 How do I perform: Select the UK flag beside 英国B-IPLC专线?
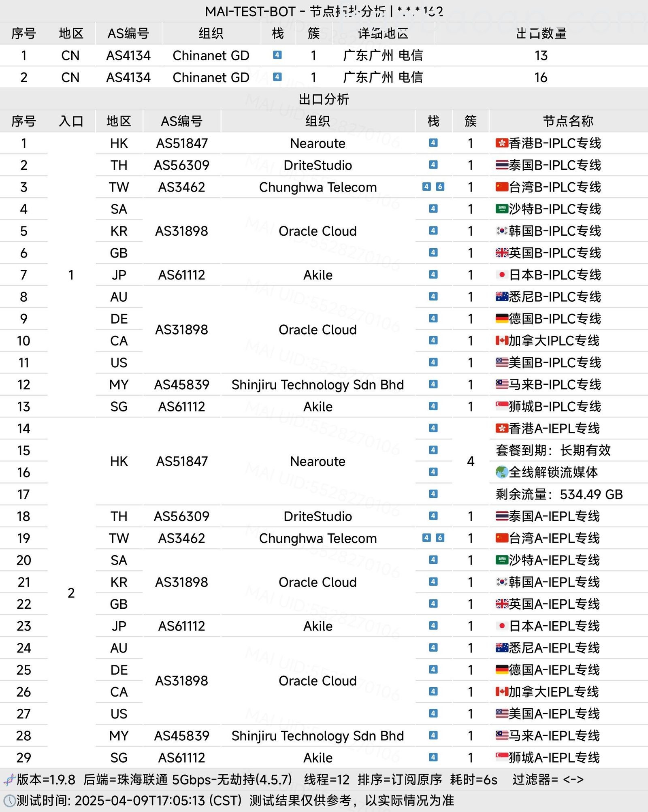click(502, 253)
